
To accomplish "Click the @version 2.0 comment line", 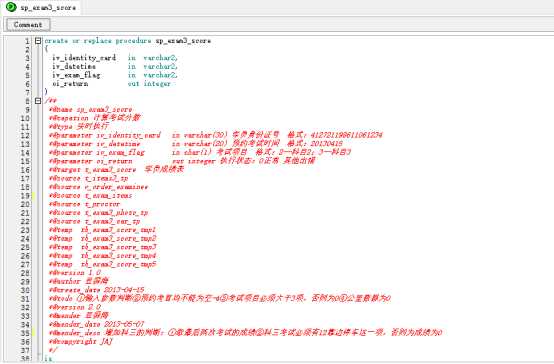I will 75,307.
